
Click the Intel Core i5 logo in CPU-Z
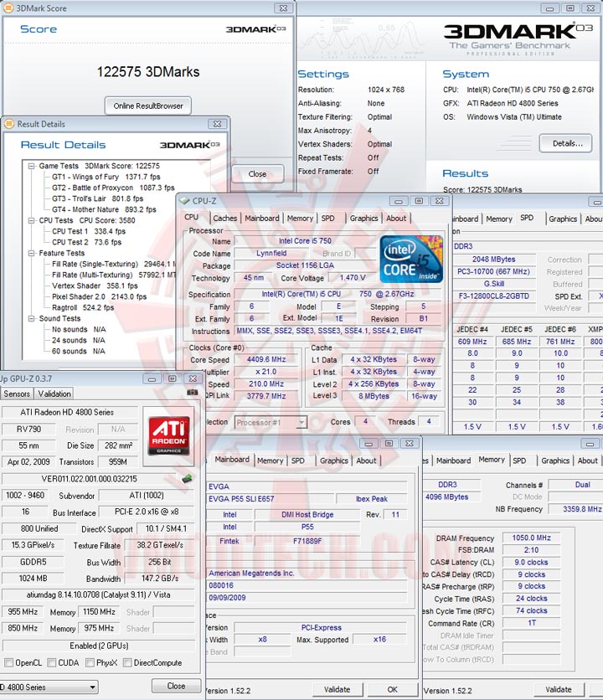pyautogui.click(x=411, y=260)
